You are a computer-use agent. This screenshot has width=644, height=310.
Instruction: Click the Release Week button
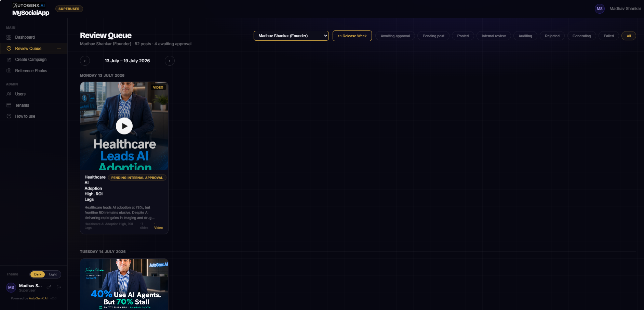click(x=352, y=36)
